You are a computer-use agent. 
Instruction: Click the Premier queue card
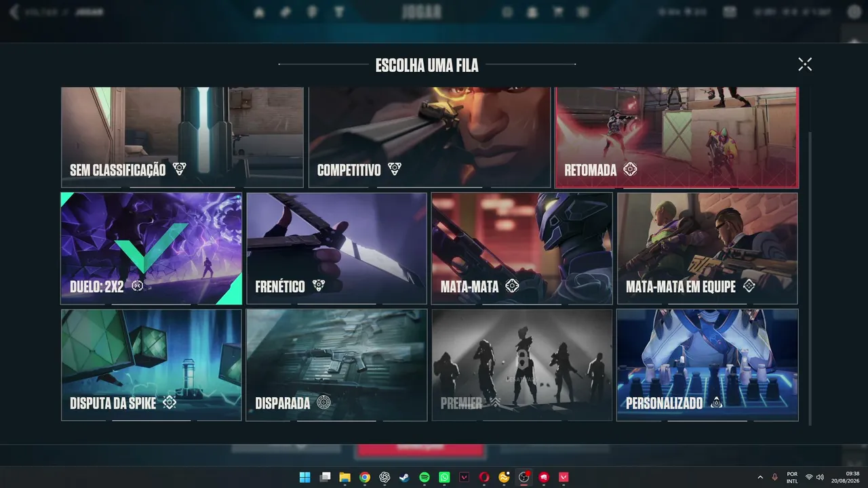tap(522, 365)
